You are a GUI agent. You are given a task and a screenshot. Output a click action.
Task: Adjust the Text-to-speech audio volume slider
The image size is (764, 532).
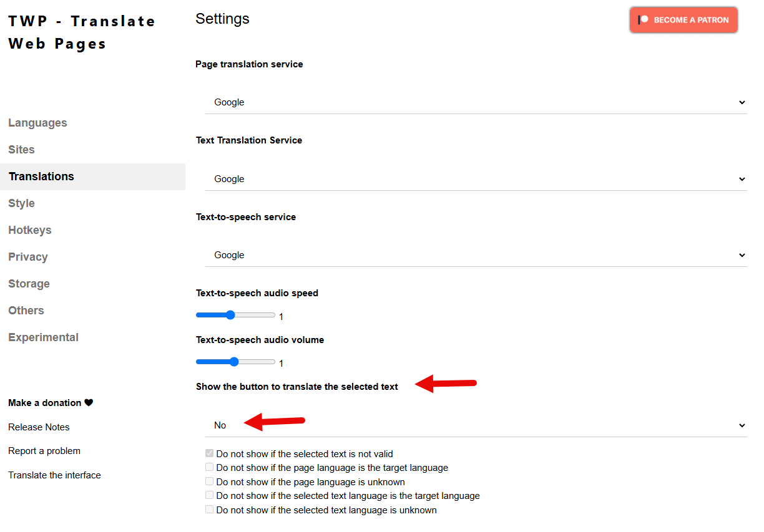point(235,362)
